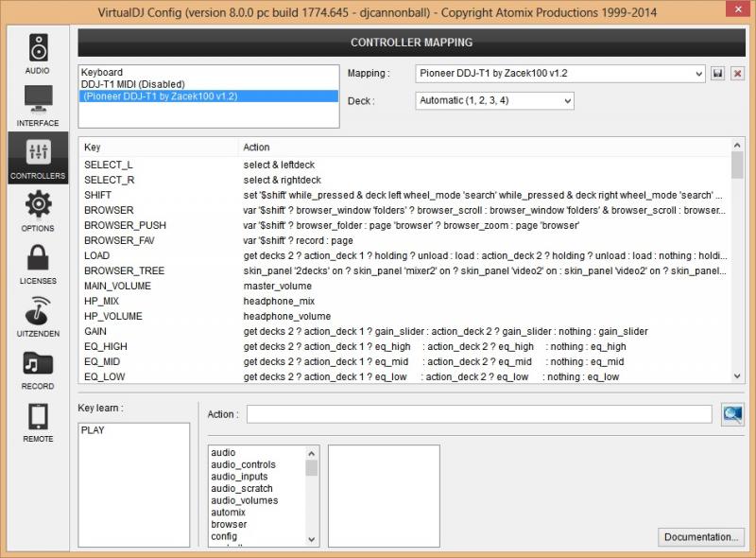Select the EQ_LOW key row

[404, 377]
